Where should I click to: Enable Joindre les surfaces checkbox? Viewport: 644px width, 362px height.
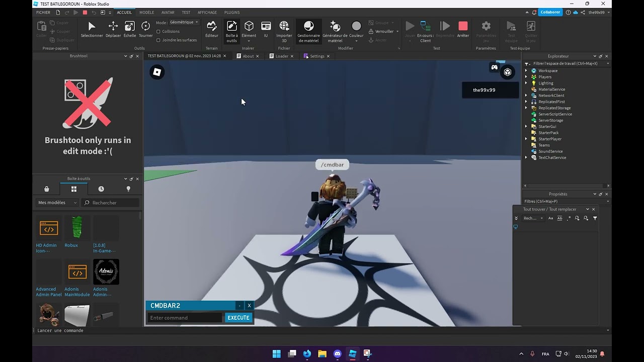tap(158, 40)
